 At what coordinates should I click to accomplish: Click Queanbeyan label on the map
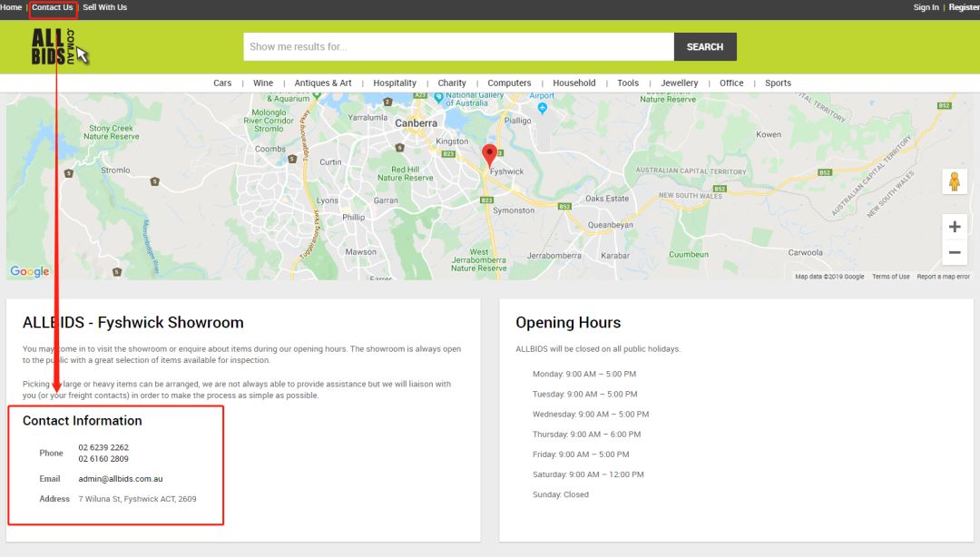pyautogui.click(x=611, y=225)
